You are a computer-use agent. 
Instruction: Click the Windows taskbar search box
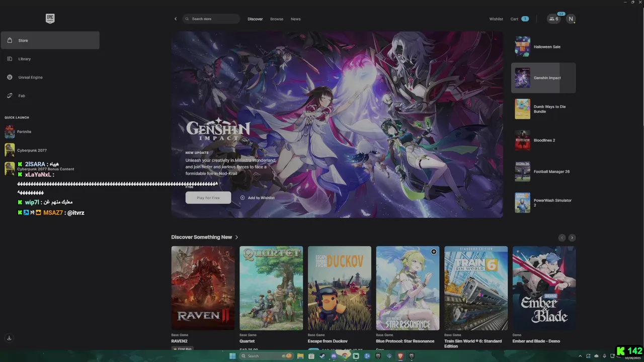[x=267, y=356]
